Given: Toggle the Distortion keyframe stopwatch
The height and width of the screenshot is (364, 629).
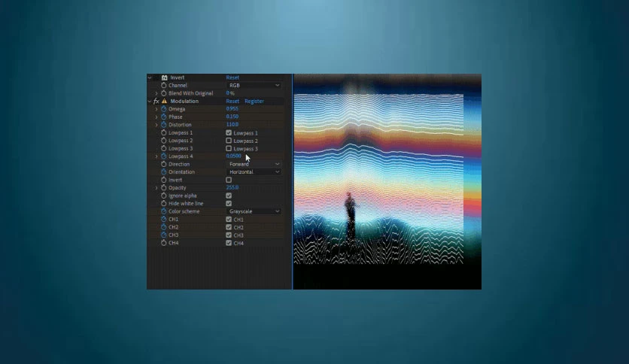Looking at the screenshot, I should 164,125.
